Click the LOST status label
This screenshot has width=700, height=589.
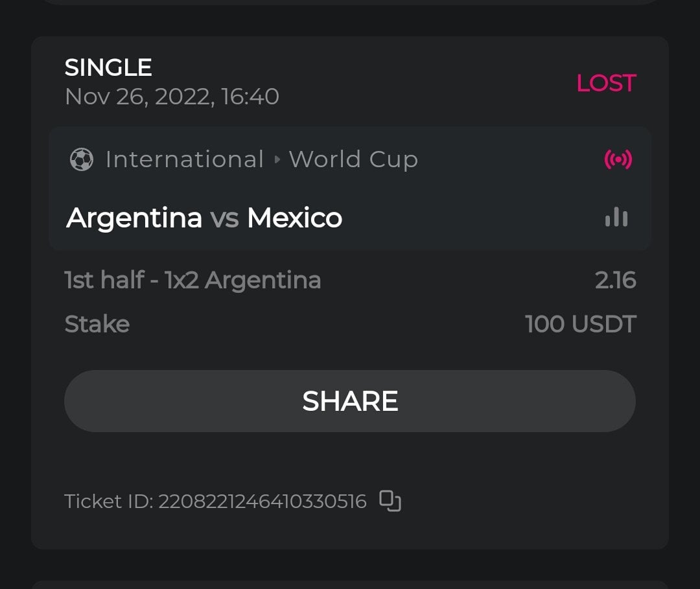click(x=606, y=83)
